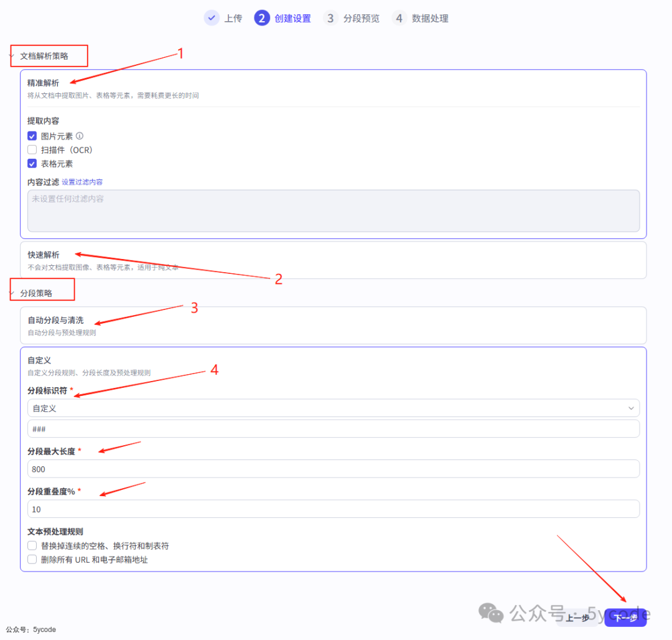Enable the 扫描件 (OCR) checkbox
The width and height of the screenshot is (672, 640).
(x=32, y=149)
